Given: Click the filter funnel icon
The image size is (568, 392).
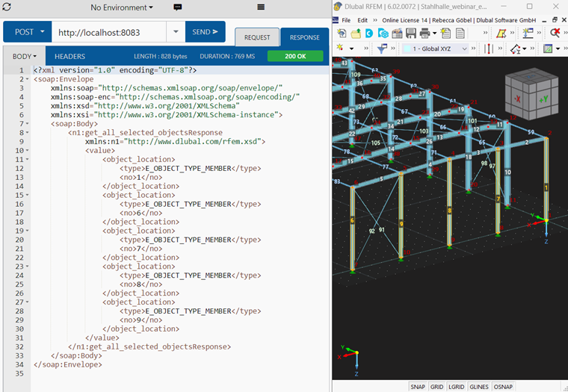Looking at the screenshot, I should pyautogui.click(x=382, y=49).
